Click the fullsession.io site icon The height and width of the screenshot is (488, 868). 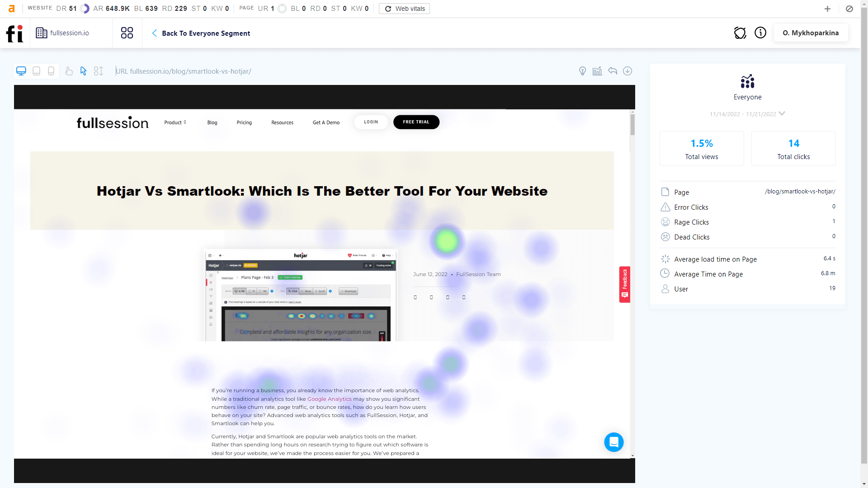(x=41, y=33)
